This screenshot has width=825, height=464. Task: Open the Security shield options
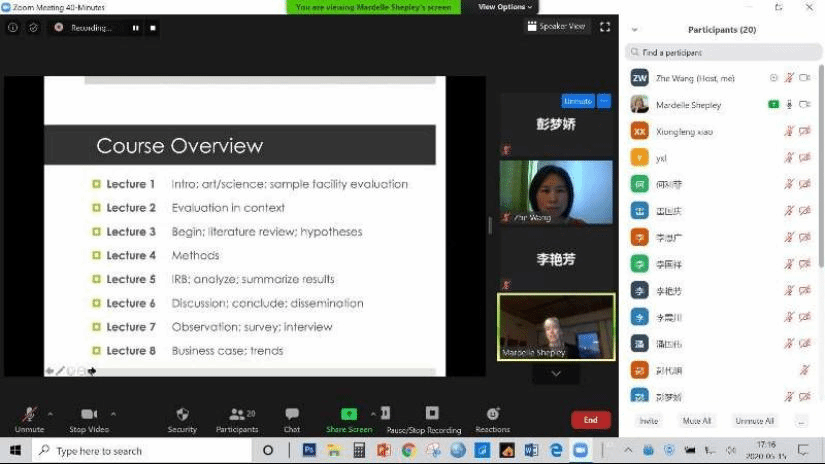pos(182,414)
